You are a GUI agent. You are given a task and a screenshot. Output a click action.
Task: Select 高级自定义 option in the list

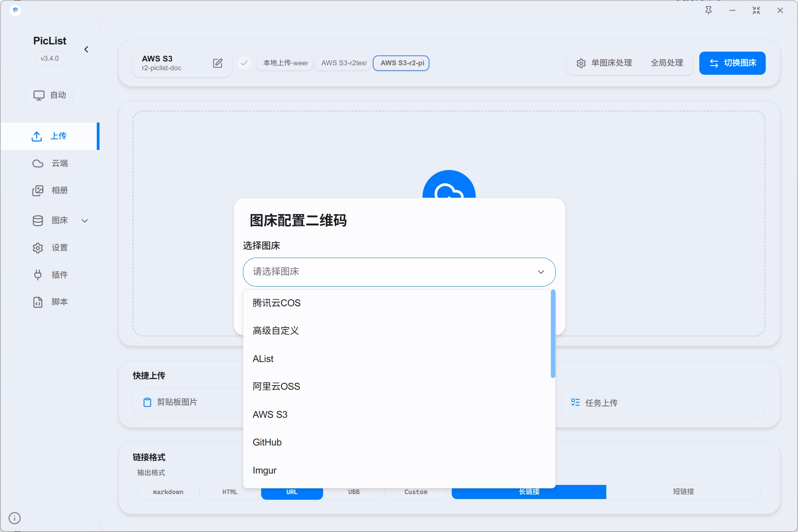tap(397, 331)
